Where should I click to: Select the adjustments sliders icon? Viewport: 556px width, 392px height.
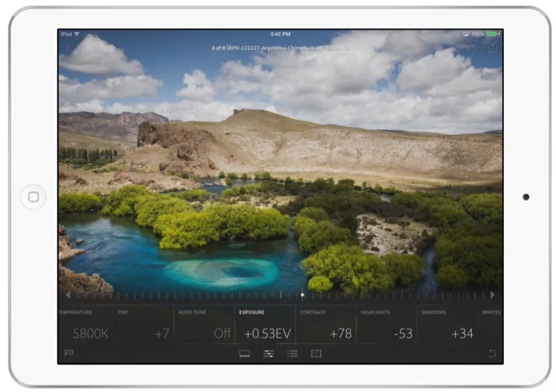click(x=268, y=354)
